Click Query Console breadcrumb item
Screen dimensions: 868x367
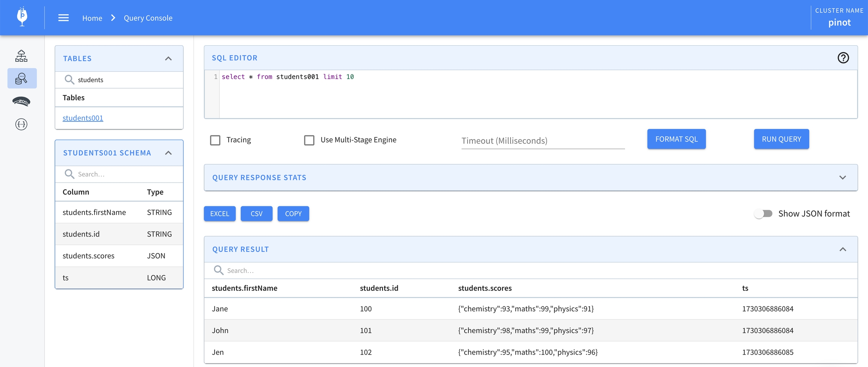click(148, 18)
